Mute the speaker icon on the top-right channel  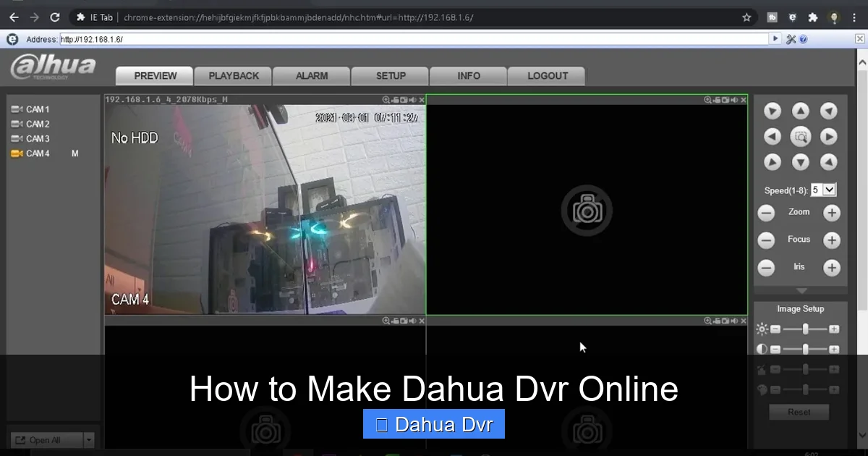(x=735, y=100)
